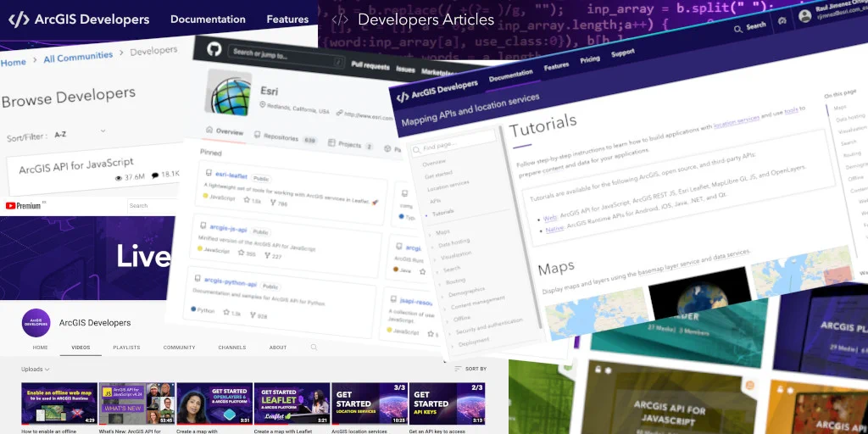Click Support in tilted ArcGIS header
Screen dimensions: 868x434
623,53
